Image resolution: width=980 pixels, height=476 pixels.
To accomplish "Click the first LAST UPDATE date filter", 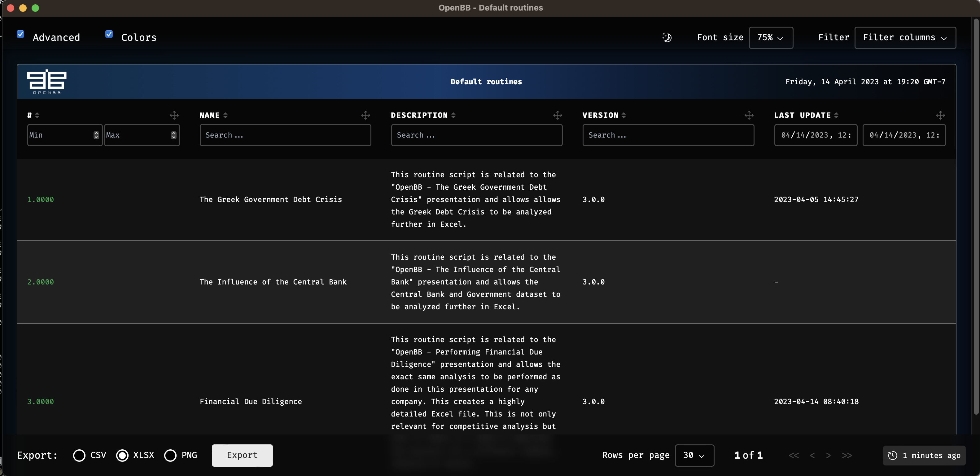I will (816, 135).
